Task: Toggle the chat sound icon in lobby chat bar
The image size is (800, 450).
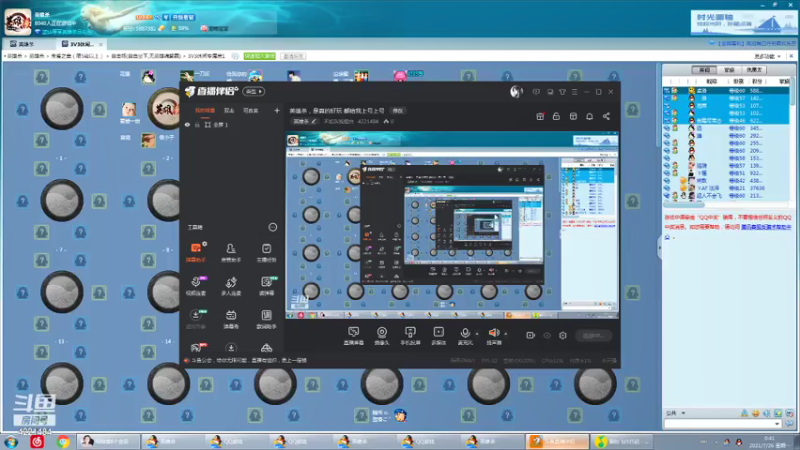Action: point(766,413)
